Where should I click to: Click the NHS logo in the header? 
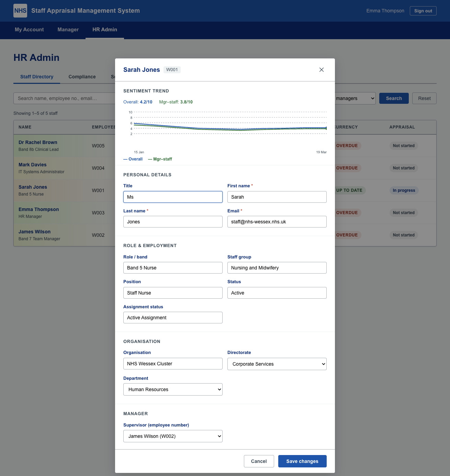[x=20, y=11]
